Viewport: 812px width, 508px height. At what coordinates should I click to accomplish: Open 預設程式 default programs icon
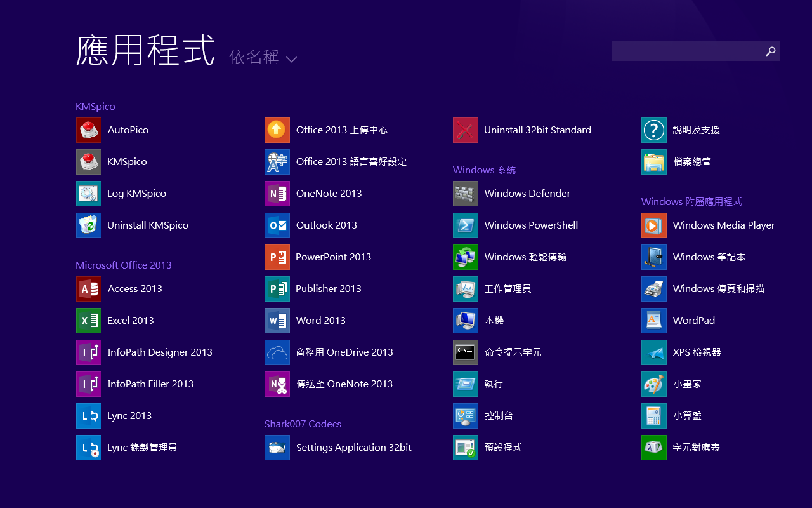point(466,448)
